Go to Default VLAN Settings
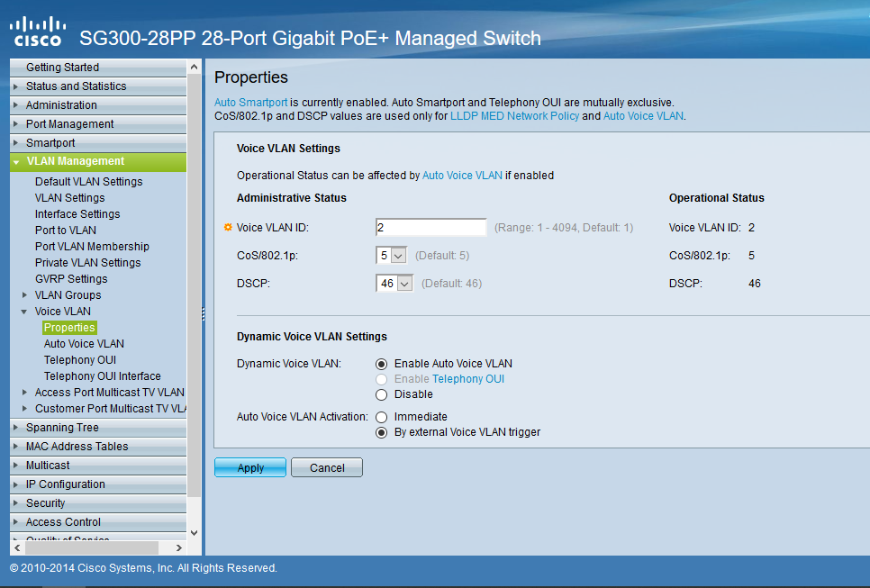Screen dimensions: 870x588 pyautogui.click(x=89, y=182)
